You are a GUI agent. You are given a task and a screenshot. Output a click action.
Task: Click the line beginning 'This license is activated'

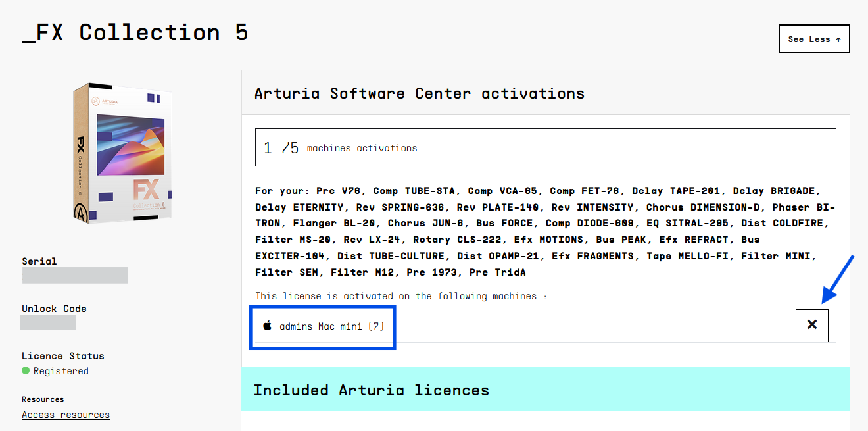(401, 296)
